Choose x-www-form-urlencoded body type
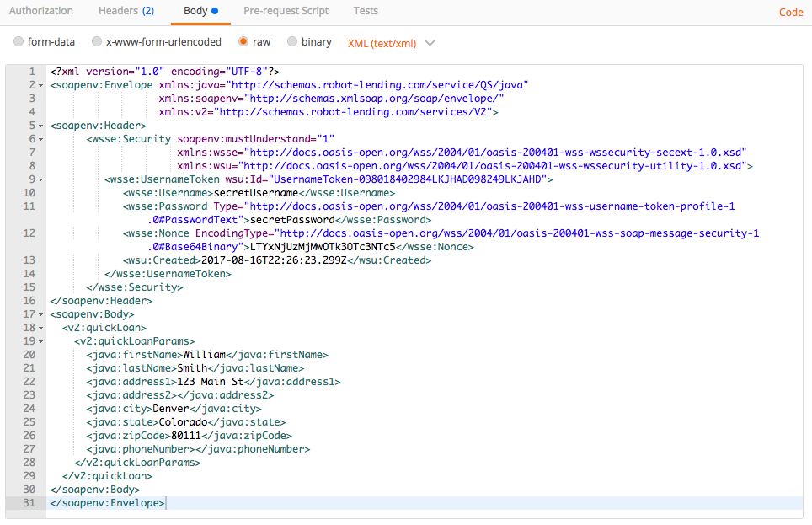This screenshot has height=525, width=812. pos(97,41)
